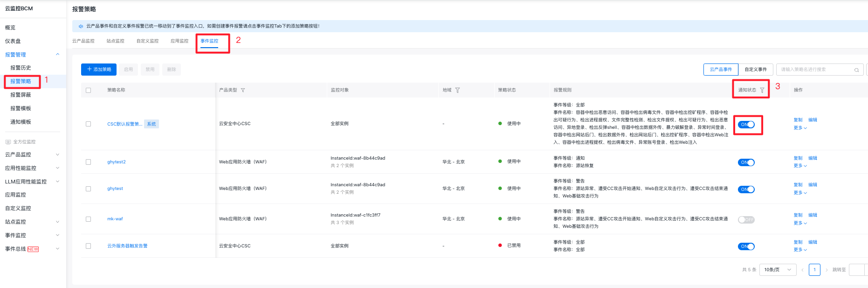Expand 云产品监控 in sidebar
Viewport: 868px width, 288px height.
pos(58,155)
